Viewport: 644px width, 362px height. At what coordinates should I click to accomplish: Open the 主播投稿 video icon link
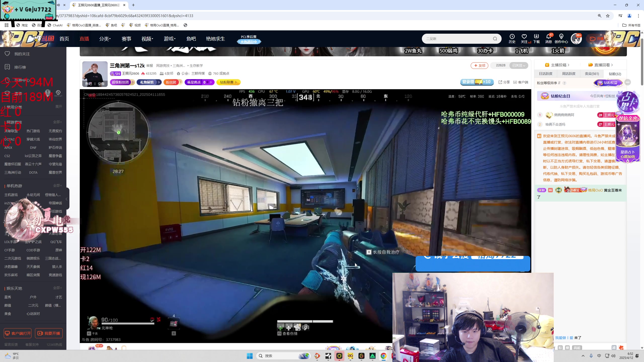click(x=557, y=65)
